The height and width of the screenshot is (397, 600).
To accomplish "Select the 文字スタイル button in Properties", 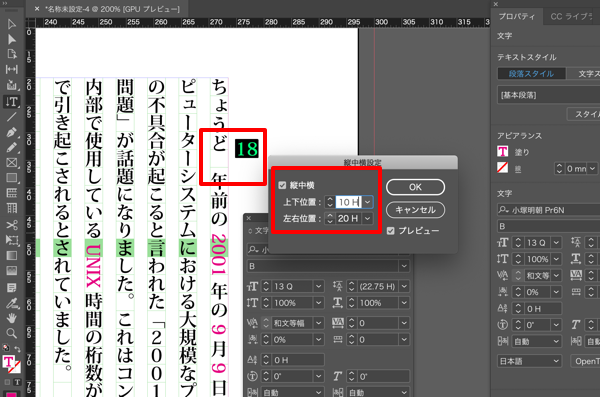I will [583, 74].
